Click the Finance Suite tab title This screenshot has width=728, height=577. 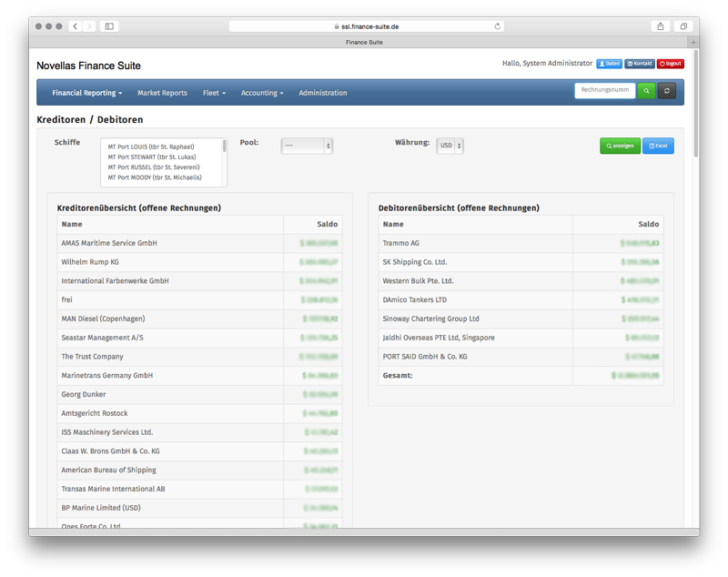pos(364,42)
